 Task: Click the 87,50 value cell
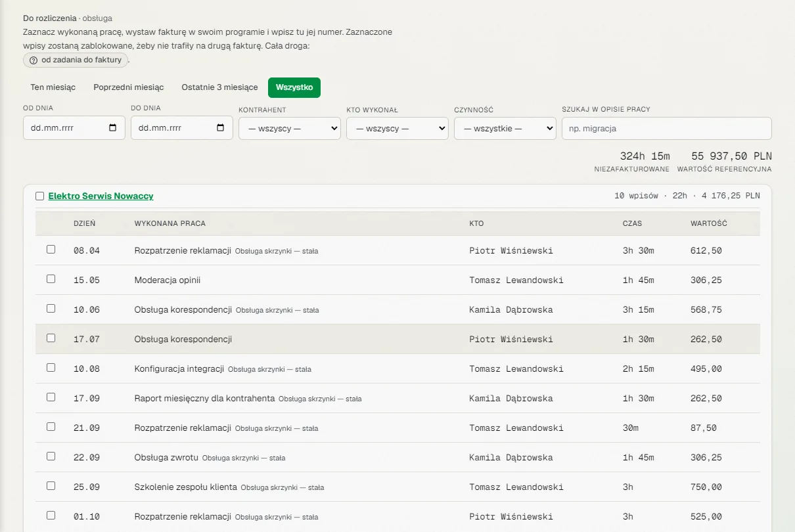tap(704, 428)
